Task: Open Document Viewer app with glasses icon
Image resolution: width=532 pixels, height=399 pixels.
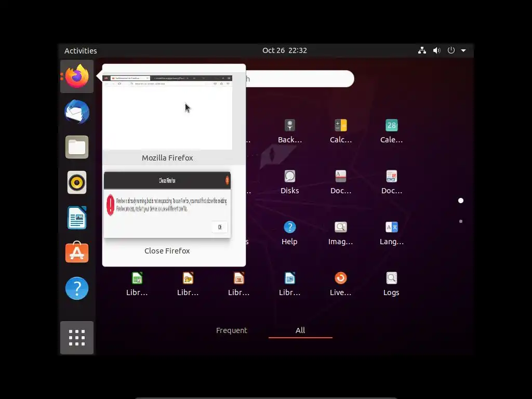Action: pyautogui.click(x=392, y=182)
